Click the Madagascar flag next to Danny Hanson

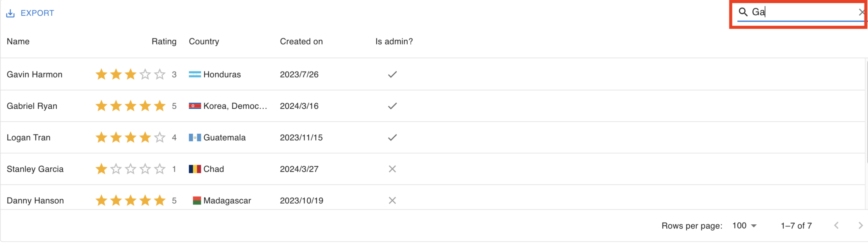(197, 200)
